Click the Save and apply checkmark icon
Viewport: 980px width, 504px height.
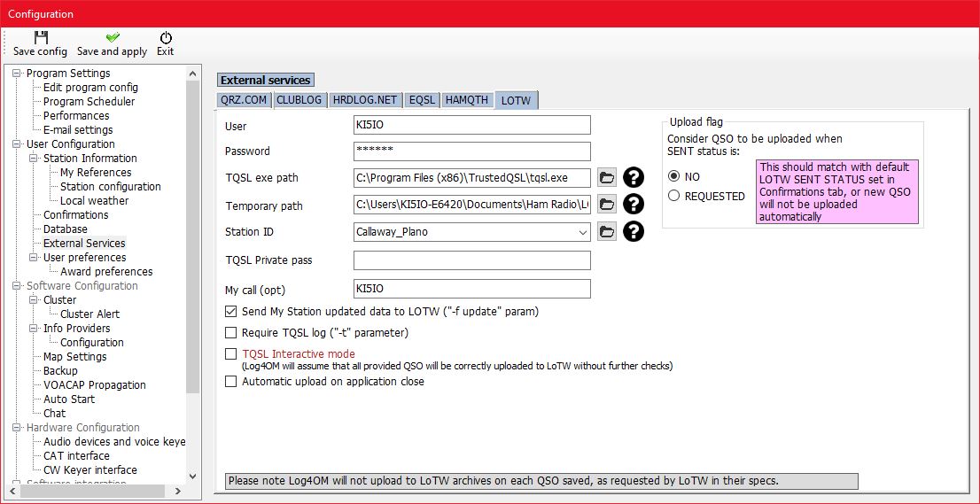113,37
